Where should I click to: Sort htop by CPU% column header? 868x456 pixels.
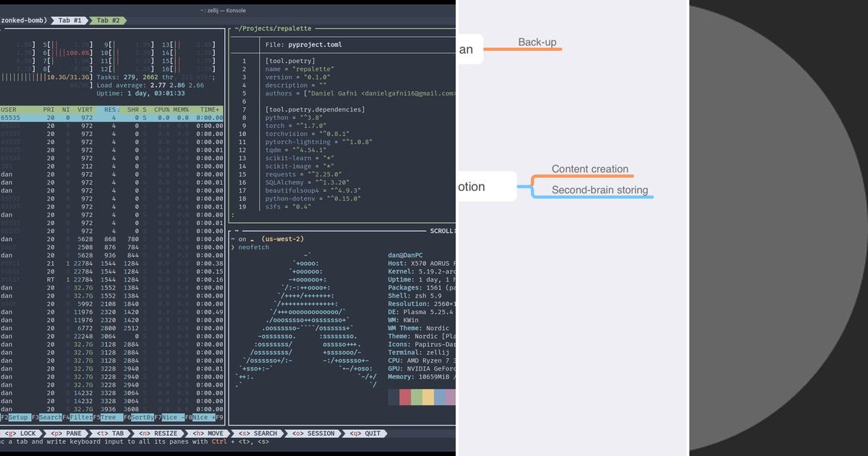[x=162, y=110]
